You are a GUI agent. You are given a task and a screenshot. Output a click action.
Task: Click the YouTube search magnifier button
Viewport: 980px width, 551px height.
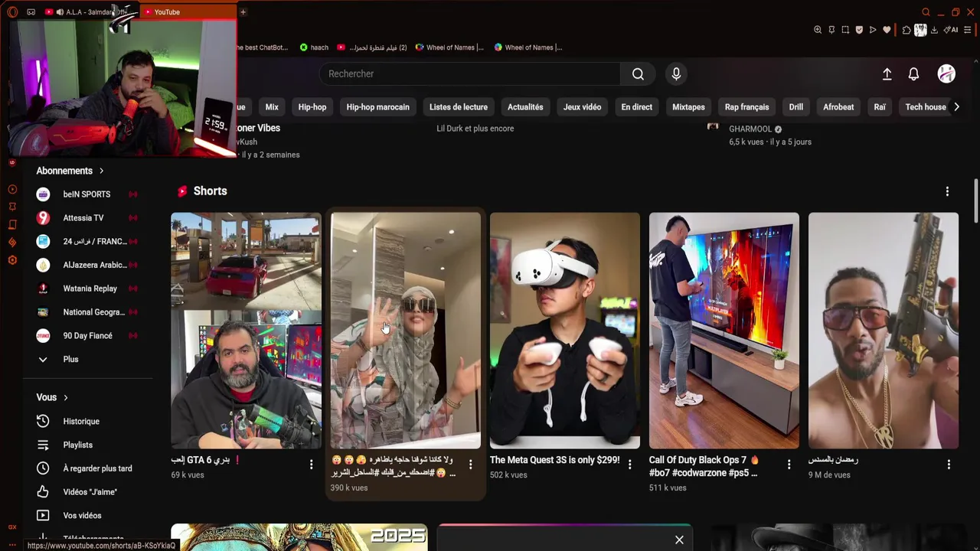(638, 74)
